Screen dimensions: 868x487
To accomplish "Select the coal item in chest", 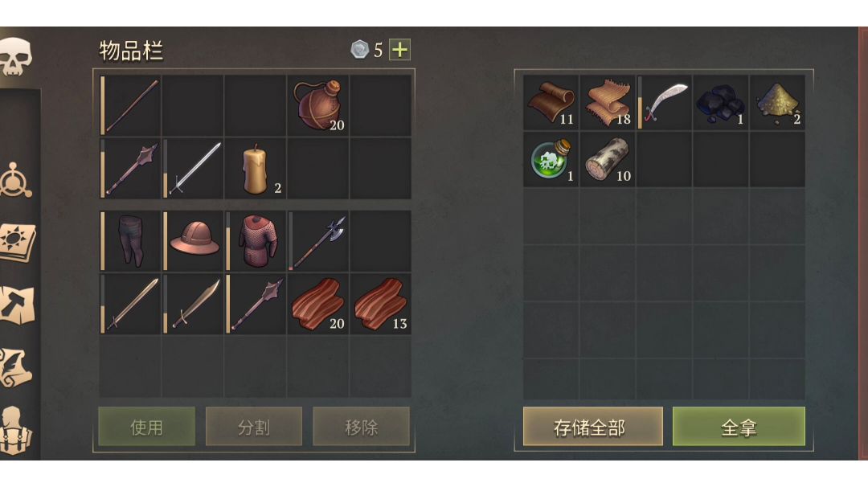I will pos(720,103).
